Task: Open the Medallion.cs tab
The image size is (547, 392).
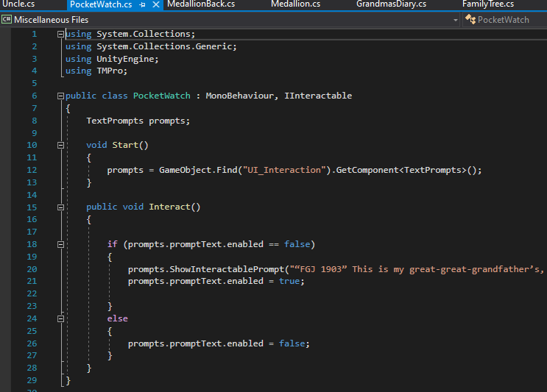Action: pyautogui.click(x=295, y=4)
